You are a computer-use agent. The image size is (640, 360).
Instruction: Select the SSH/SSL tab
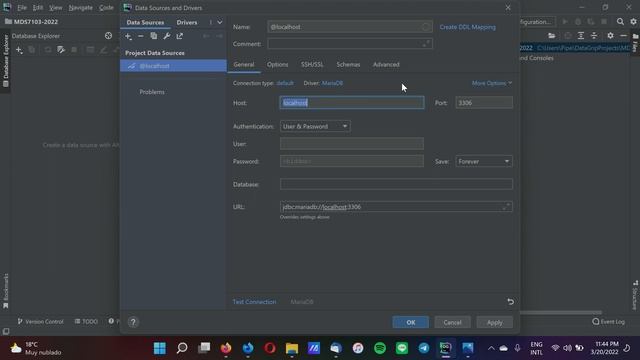(312, 64)
